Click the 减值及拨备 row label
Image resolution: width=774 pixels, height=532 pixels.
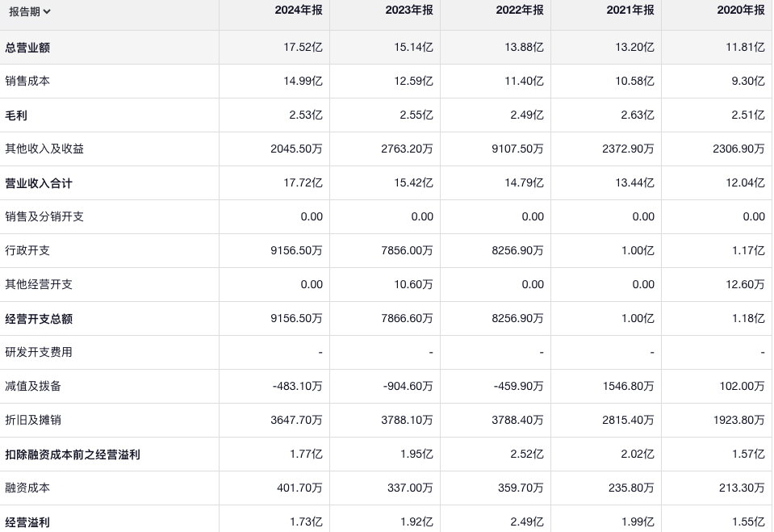pyautogui.click(x=33, y=387)
